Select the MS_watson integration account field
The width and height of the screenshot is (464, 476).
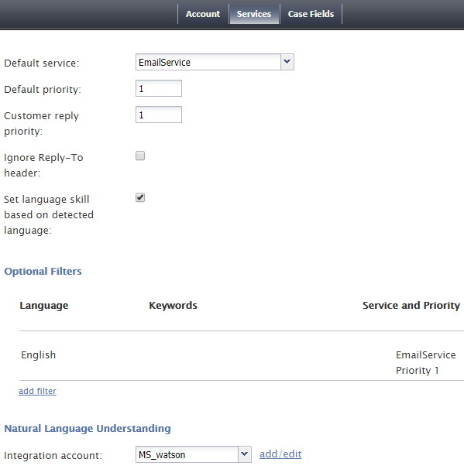click(x=193, y=454)
